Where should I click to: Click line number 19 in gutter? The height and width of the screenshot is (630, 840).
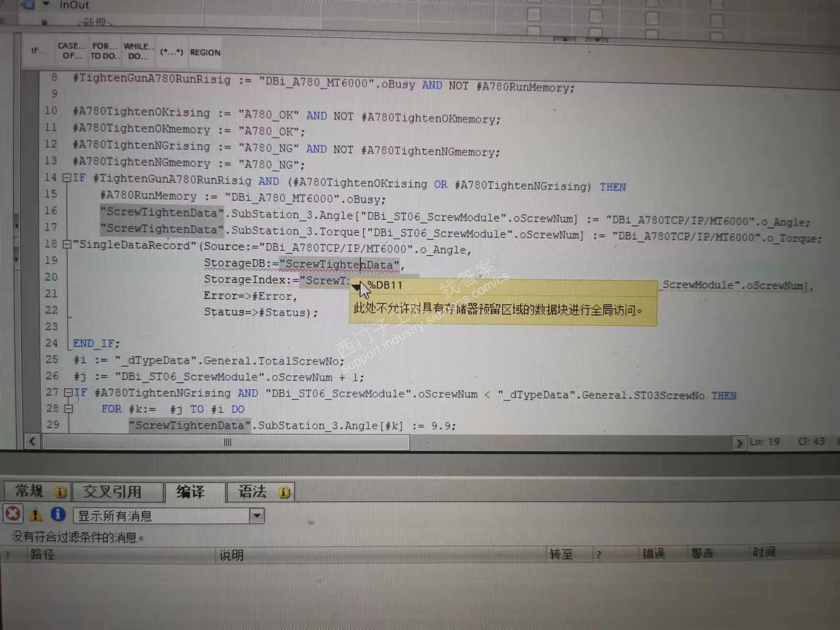[51, 260]
